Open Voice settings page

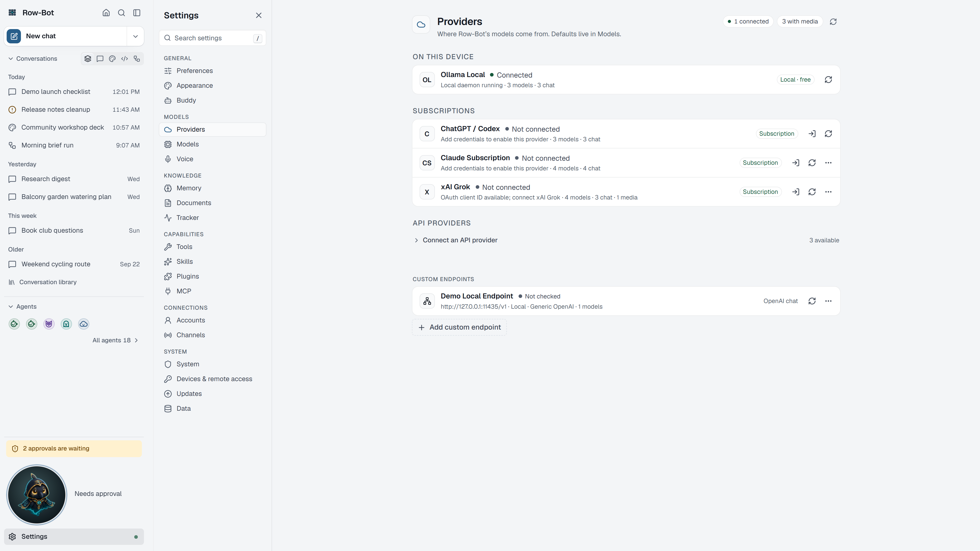point(212,159)
